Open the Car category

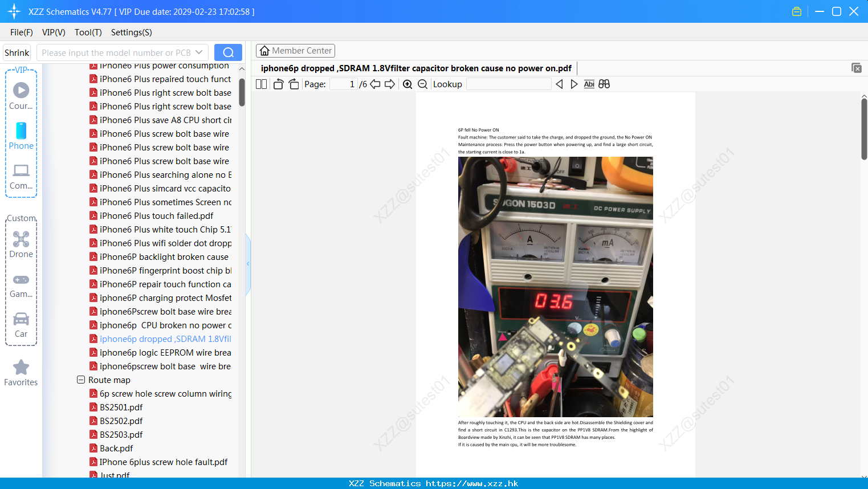21,325
